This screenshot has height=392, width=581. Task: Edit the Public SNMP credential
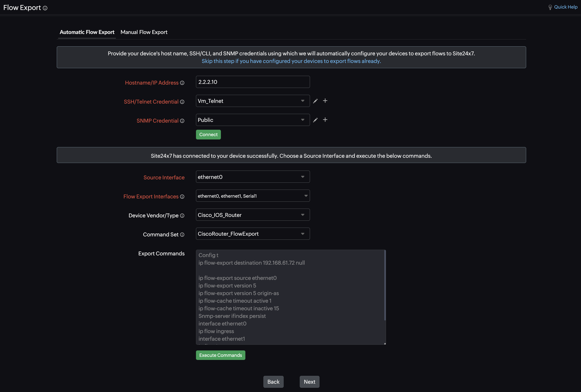(x=315, y=120)
